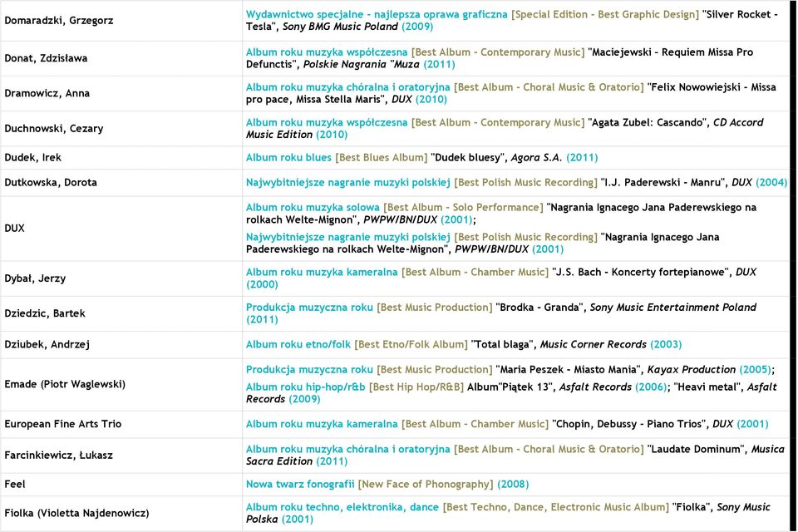Click the 'Agora S.A.' label text
This screenshot has width=798, height=532.
click(x=536, y=157)
